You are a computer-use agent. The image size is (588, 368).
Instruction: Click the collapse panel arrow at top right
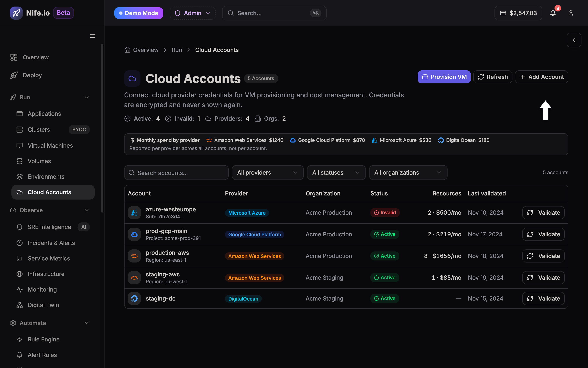(574, 40)
